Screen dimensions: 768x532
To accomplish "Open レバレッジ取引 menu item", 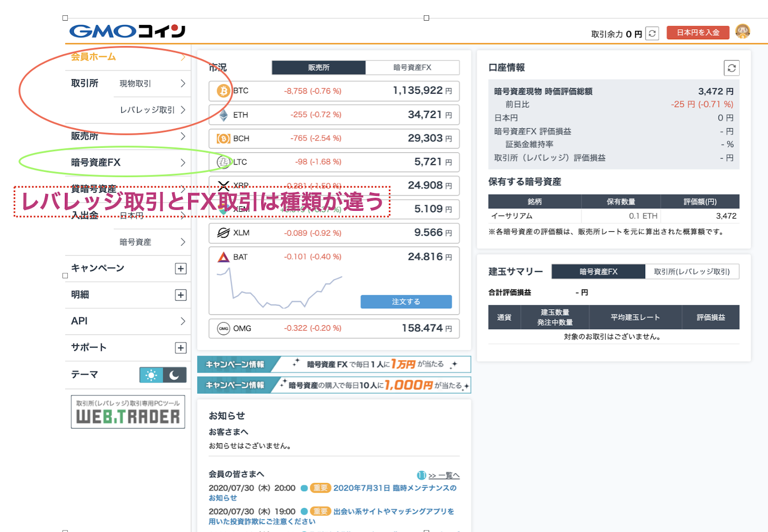I will click(152, 110).
